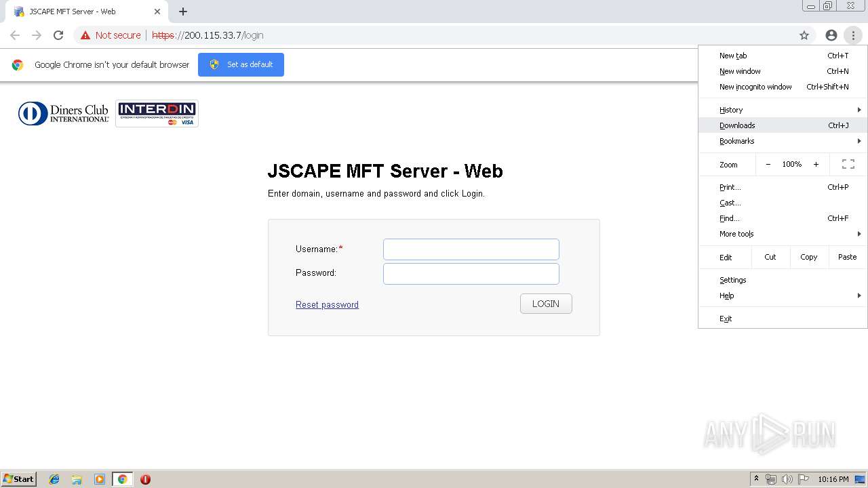This screenshot has width=868, height=488.
Task: Open Internet Explorer from the taskbar
Action: click(54, 479)
